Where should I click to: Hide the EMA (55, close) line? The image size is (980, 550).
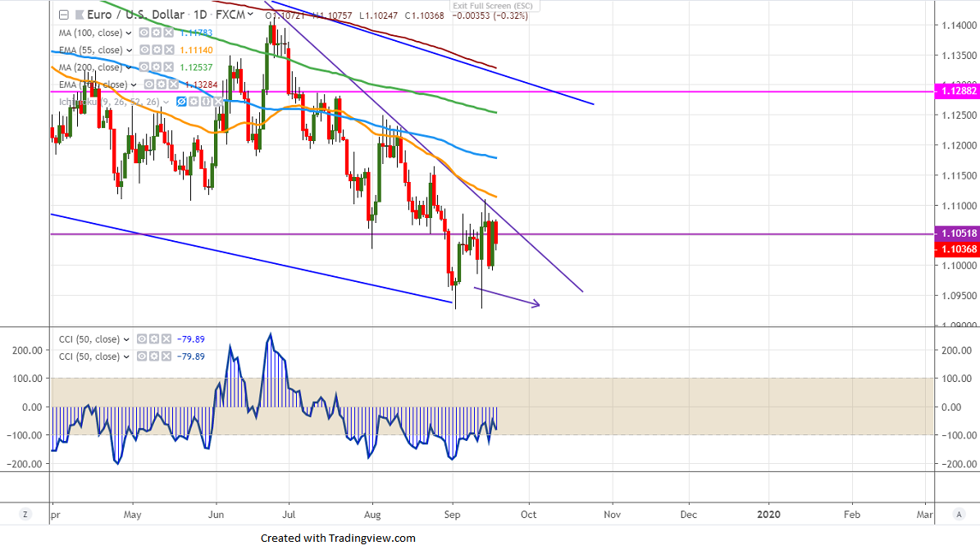144,50
